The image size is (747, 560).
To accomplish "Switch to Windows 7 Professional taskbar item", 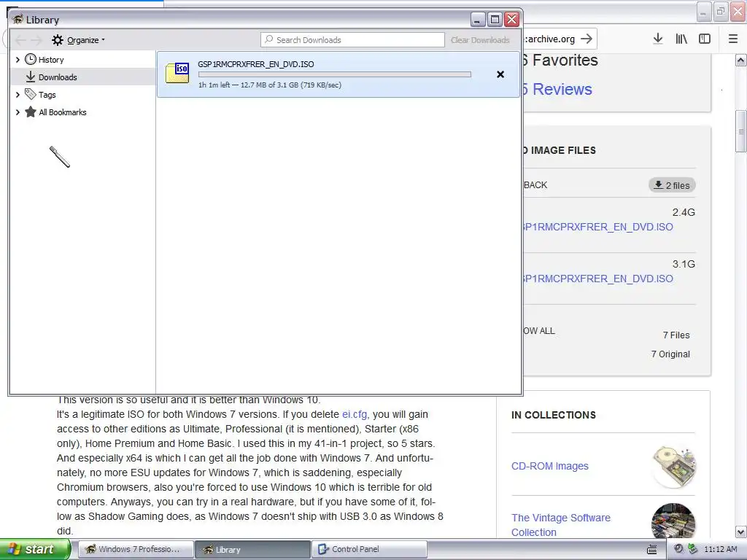I will (135, 550).
